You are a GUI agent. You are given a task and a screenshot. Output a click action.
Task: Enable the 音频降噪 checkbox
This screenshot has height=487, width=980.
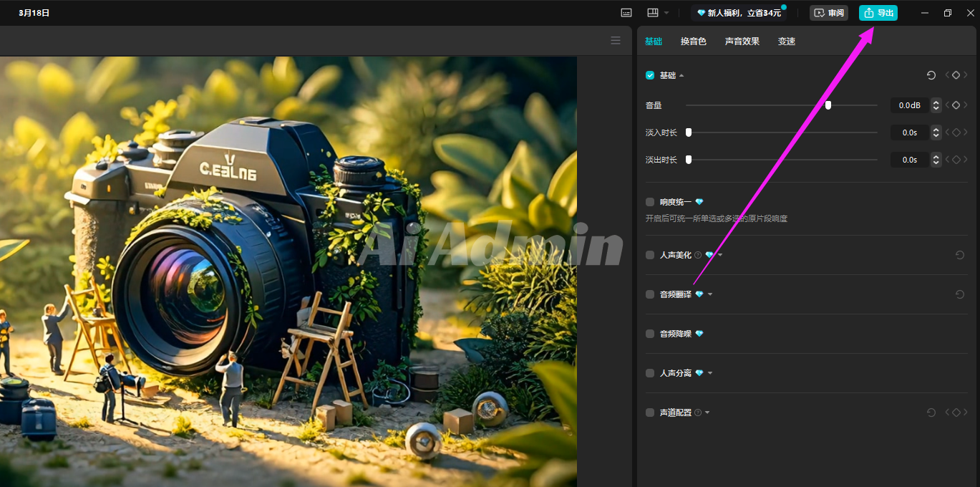coord(650,334)
